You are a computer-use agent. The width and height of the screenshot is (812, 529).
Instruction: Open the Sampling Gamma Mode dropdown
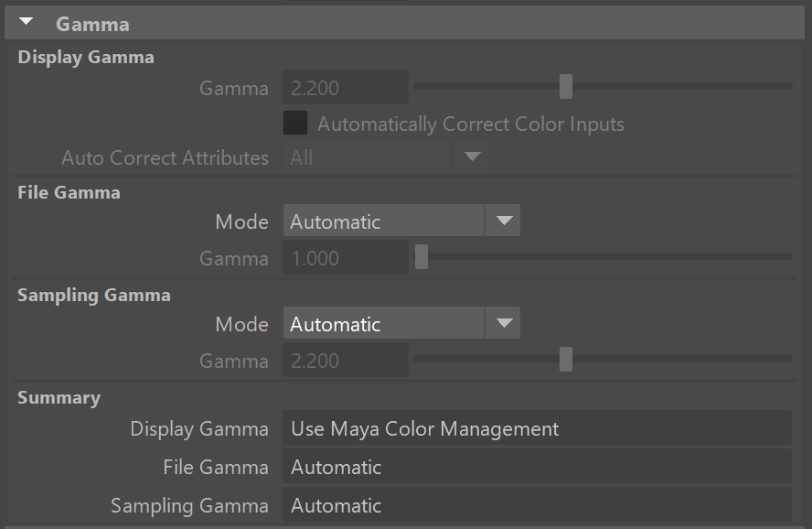(x=401, y=324)
